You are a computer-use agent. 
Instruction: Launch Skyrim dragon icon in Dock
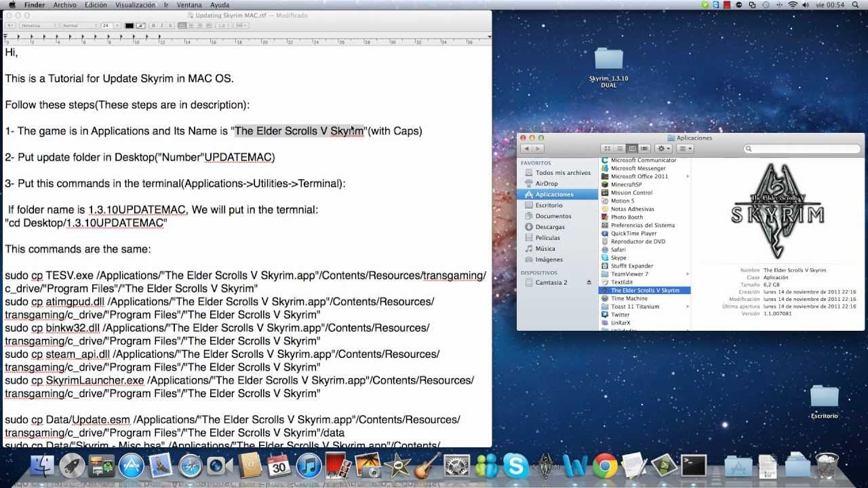[545, 466]
